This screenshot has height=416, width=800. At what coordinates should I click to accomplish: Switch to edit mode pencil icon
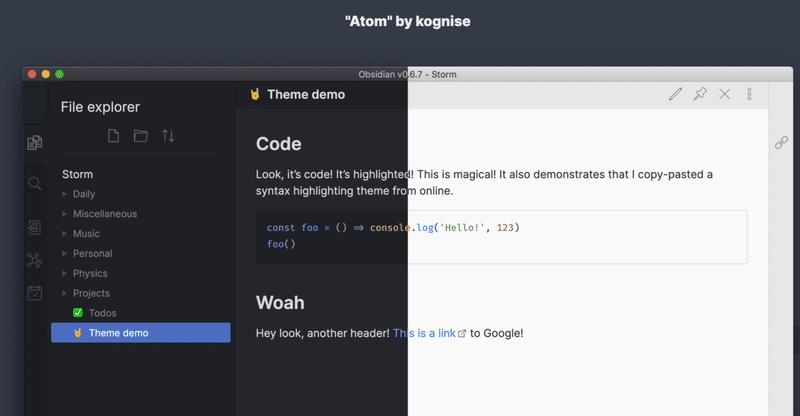[676, 94]
